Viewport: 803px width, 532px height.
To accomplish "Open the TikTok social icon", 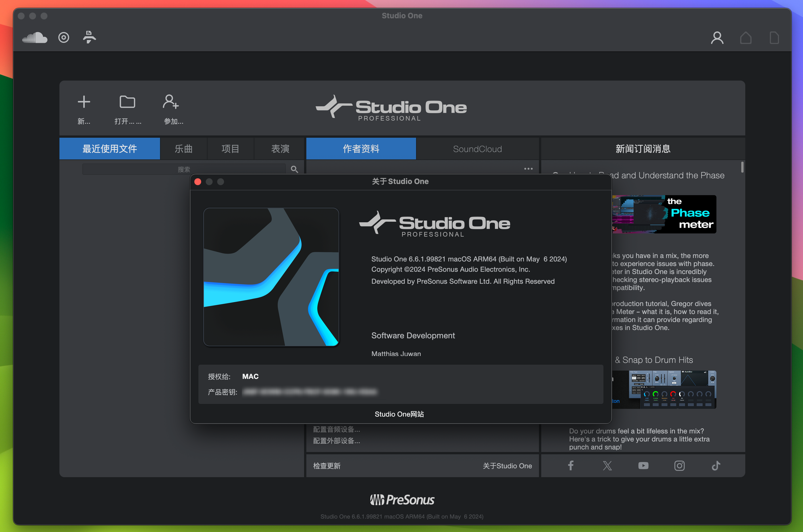I will [716, 465].
